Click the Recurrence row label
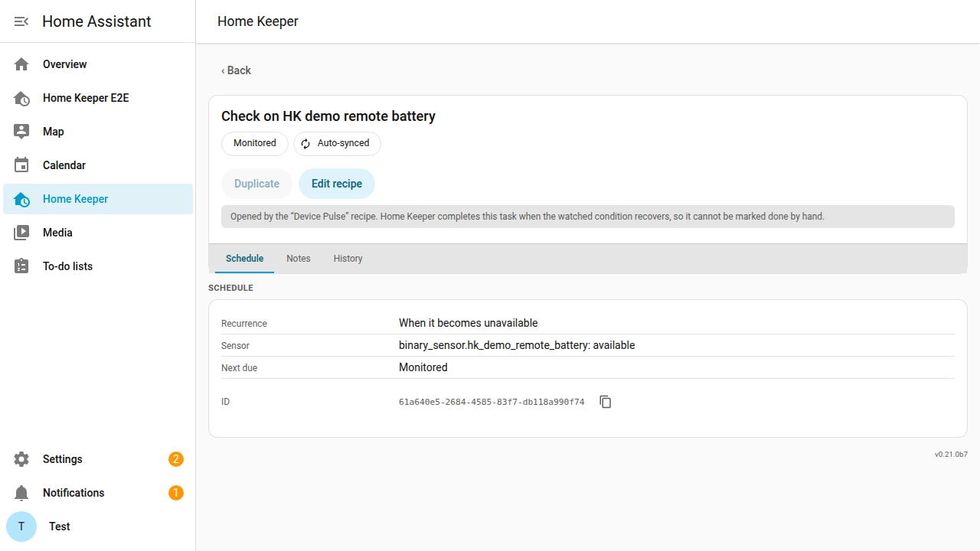The height and width of the screenshot is (551, 980). click(244, 324)
